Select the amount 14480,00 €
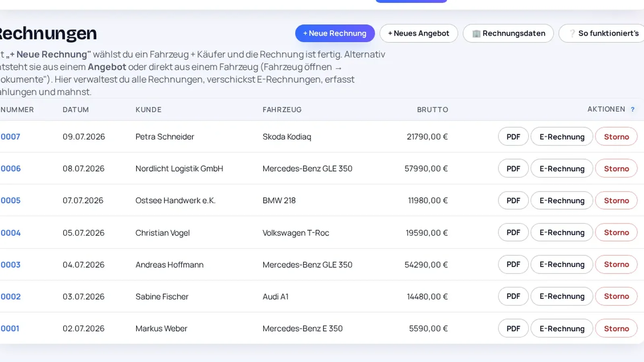 (x=427, y=296)
